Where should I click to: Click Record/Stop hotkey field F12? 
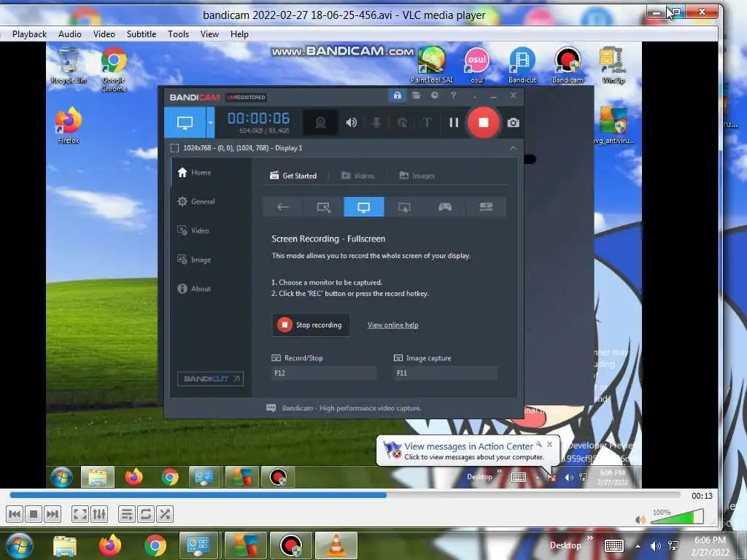click(x=324, y=373)
